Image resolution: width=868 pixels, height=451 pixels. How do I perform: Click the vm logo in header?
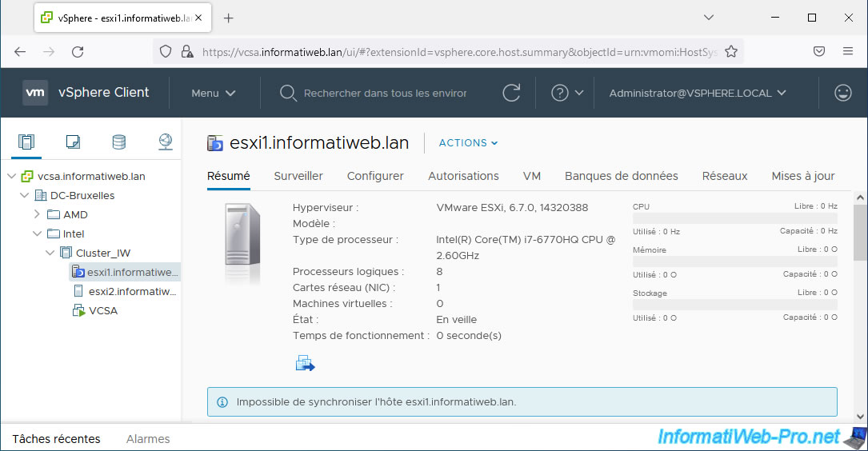[35, 93]
